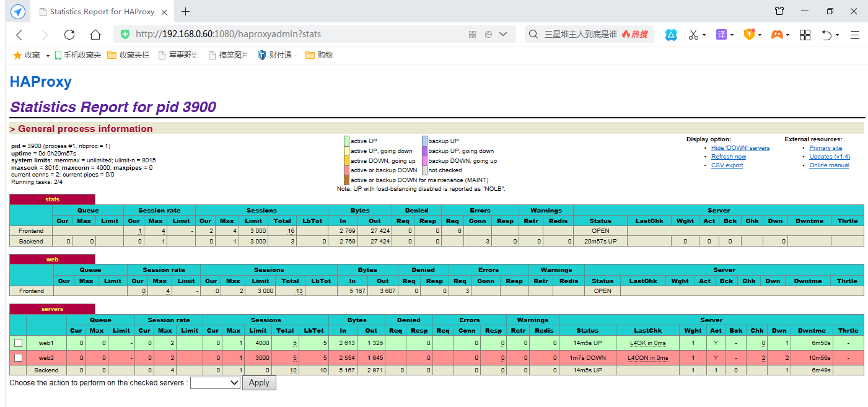Click the Apply button

tap(259, 383)
